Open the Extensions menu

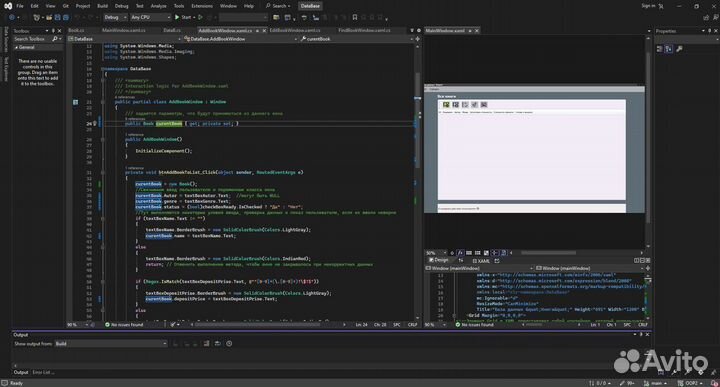(x=202, y=6)
